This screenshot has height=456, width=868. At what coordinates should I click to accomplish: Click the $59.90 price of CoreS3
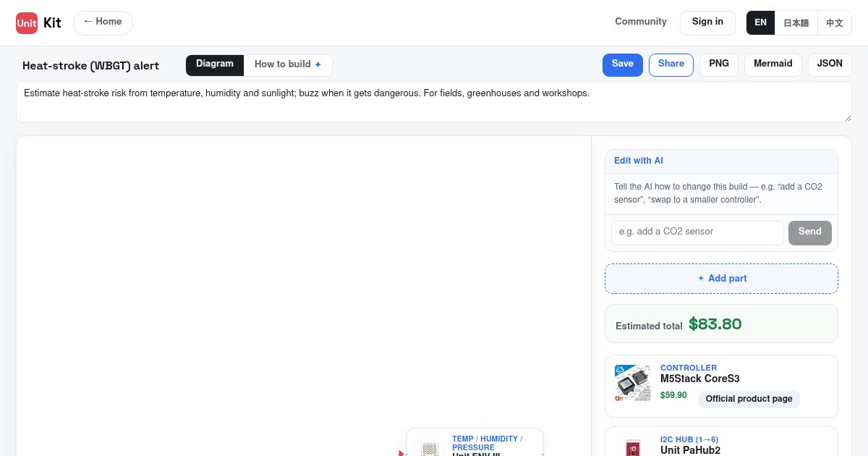tap(673, 395)
